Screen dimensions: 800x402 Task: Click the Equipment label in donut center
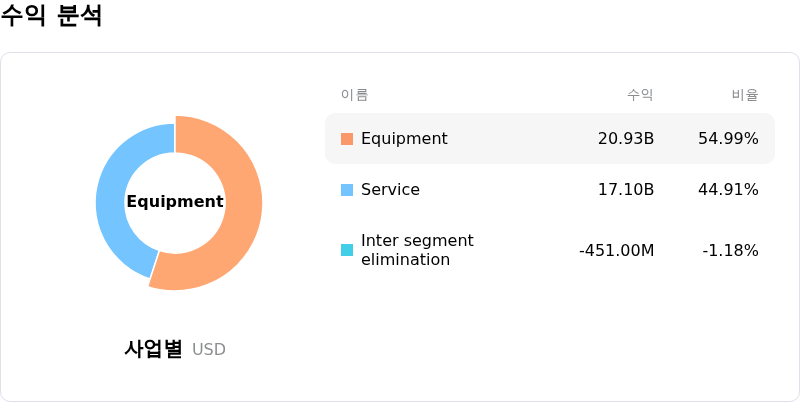(x=175, y=202)
